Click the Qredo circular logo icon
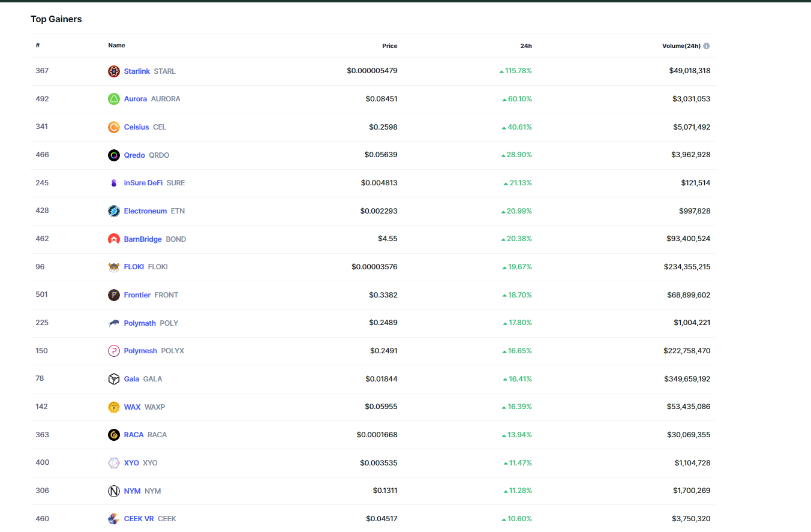The height and width of the screenshot is (532, 811). tap(114, 155)
